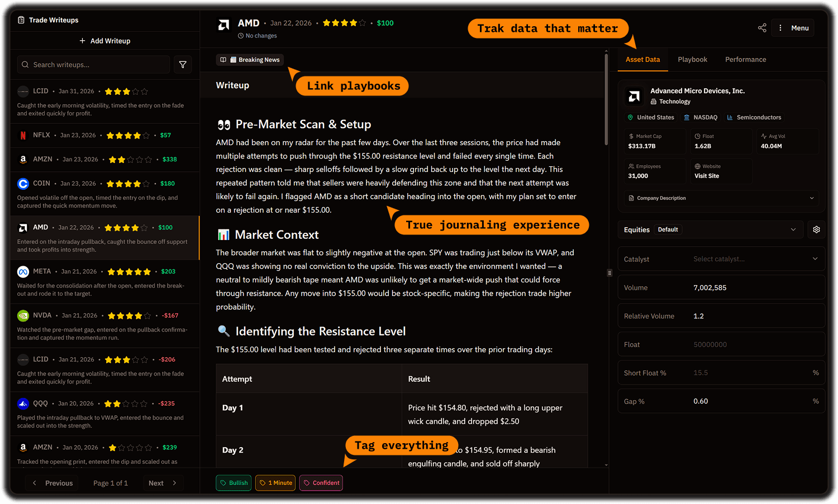The width and height of the screenshot is (838, 504).
Task: Toggle the Confident tag
Action: (x=321, y=483)
